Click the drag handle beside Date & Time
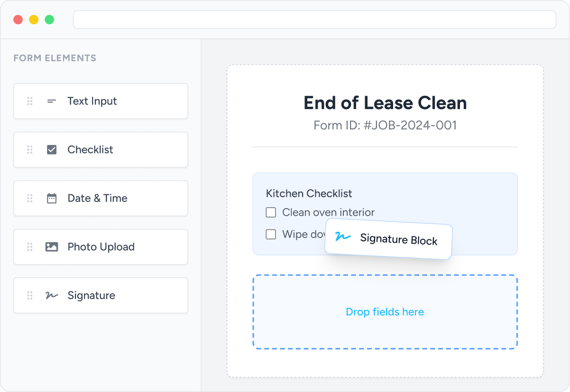Viewport: 570px width, 392px height. point(30,198)
